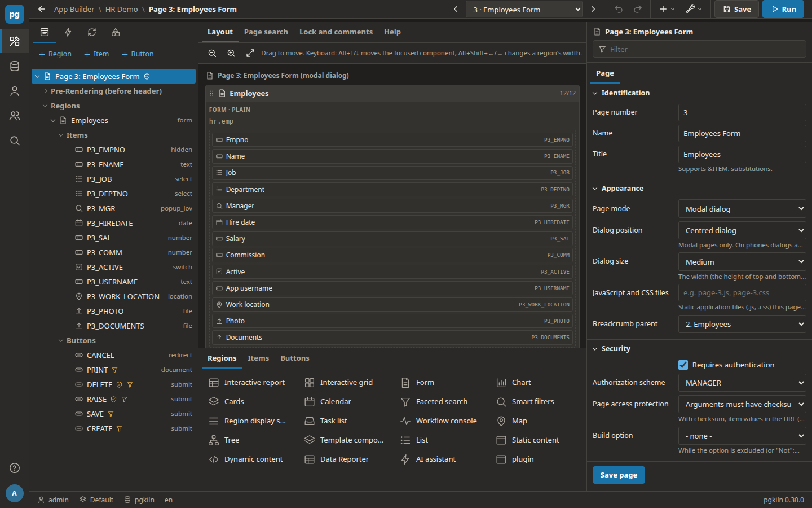
Task: Collapse the Buttons tree node
Action: pos(61,341)
